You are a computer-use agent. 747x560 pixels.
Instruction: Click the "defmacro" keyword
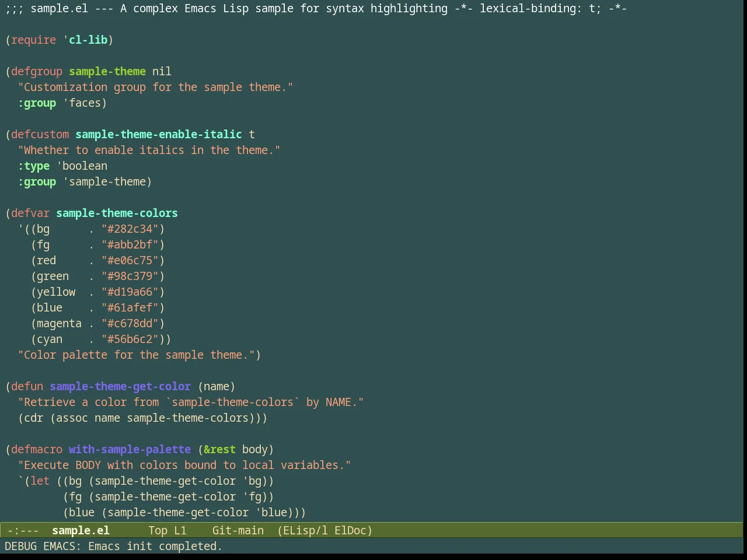(37, 449)
